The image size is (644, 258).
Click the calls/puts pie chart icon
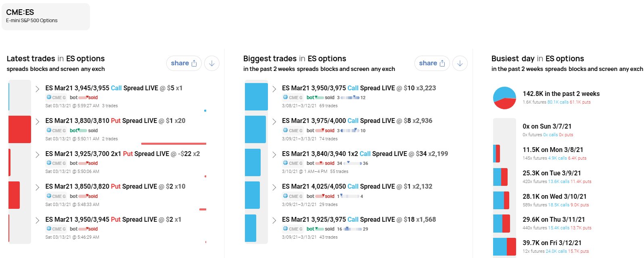click(x=504, y=98)
